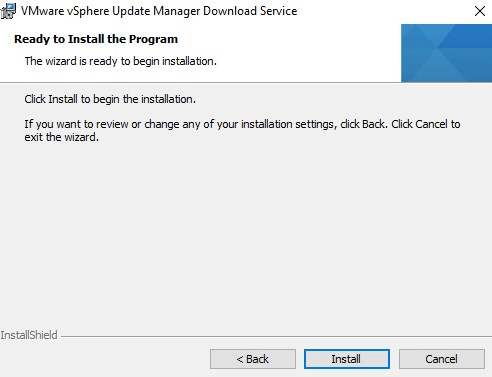The height and width of the screenshot is (377, 492).
Task: Click 'Click Cancel to' phrase in instructions
Action: [426, 124]
